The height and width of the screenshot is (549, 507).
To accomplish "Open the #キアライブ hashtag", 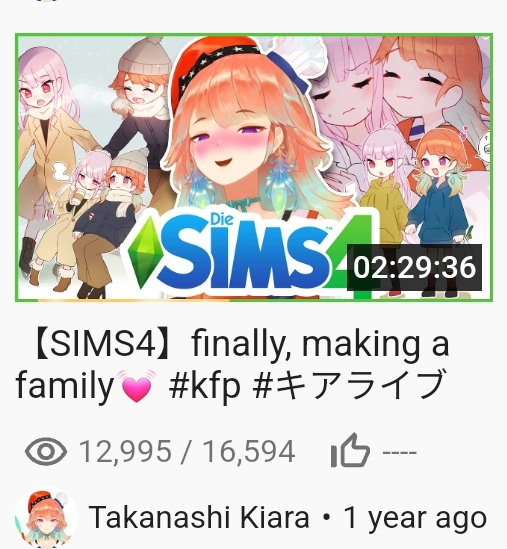I will 349,385.
